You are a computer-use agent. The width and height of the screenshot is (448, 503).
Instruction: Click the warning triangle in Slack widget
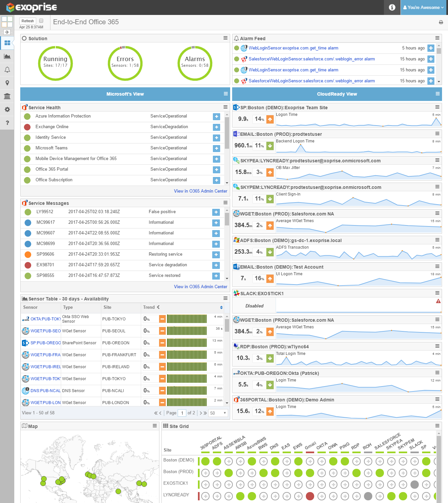click(x=438, y=301)
